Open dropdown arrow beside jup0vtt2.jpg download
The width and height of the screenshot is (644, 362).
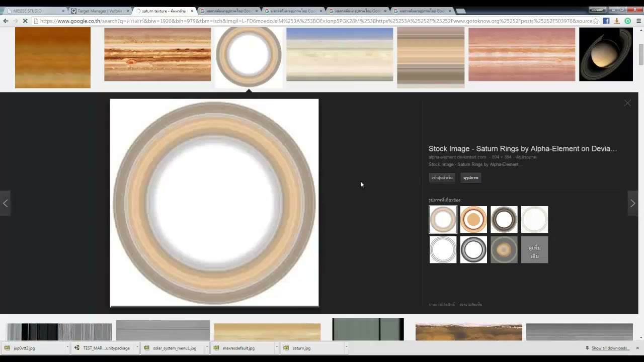coord(67,347)
